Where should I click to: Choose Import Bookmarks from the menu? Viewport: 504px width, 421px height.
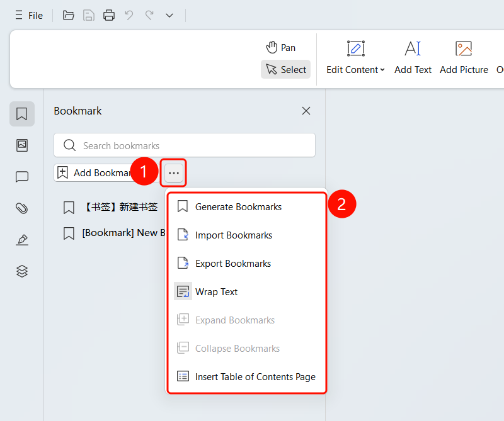point(246,235)
